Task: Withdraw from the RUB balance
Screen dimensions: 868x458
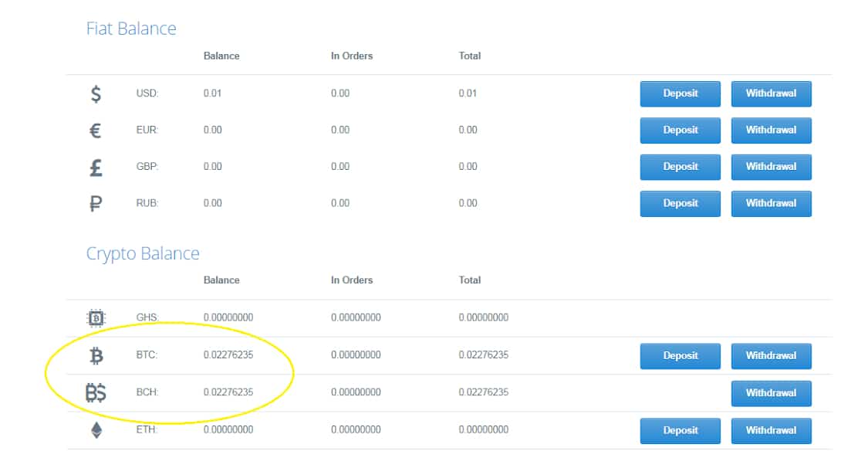Action: coord(771,203)
